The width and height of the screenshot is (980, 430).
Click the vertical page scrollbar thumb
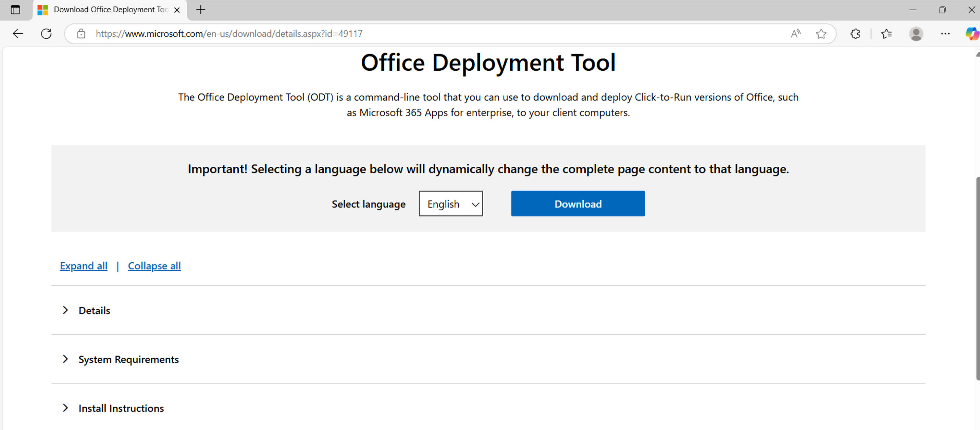tap(977, 278)
